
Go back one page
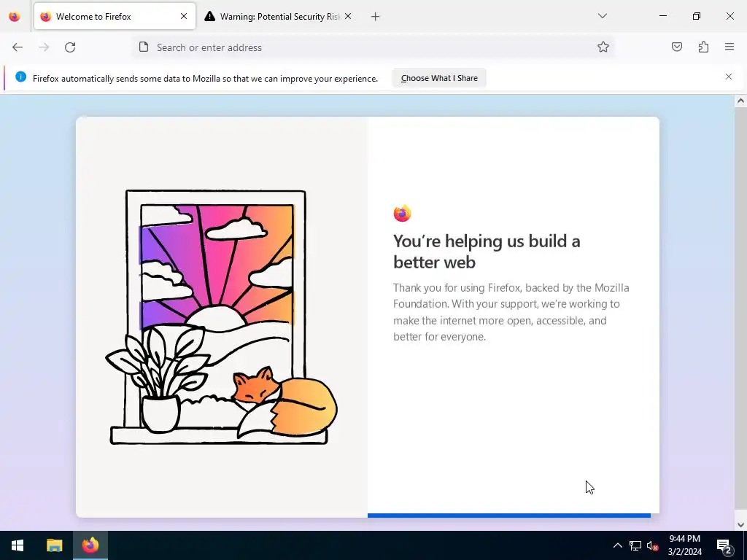[18, 47]
